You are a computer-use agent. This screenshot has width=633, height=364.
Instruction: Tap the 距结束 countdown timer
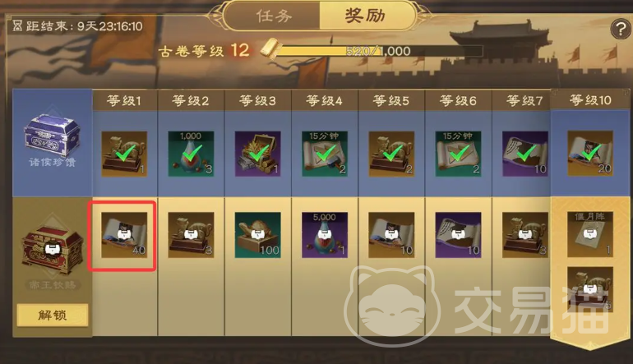[77, 26]
